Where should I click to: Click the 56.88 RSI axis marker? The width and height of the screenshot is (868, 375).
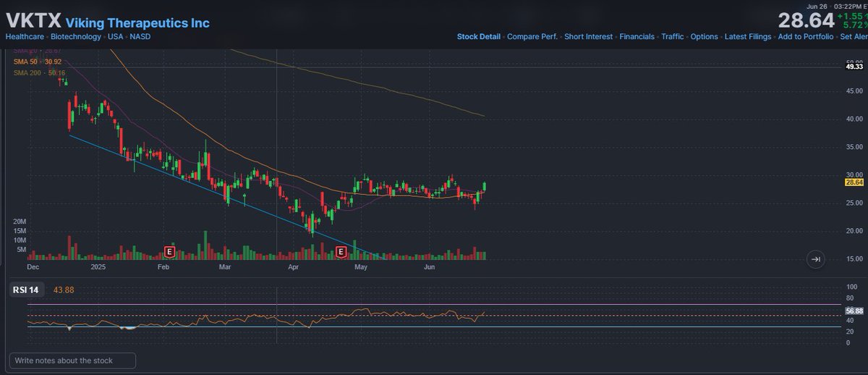[854, 311]
